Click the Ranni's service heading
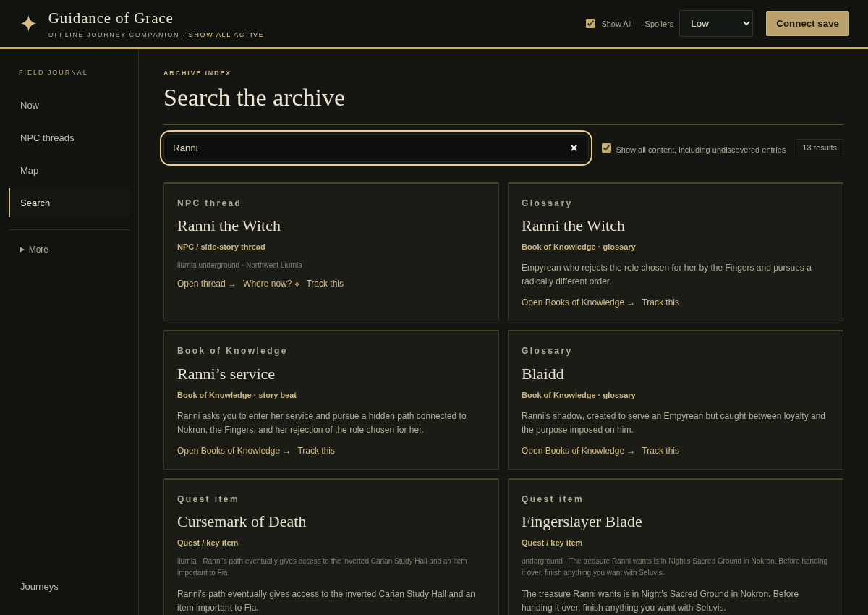The image size is (868, 615). (226, 374)
